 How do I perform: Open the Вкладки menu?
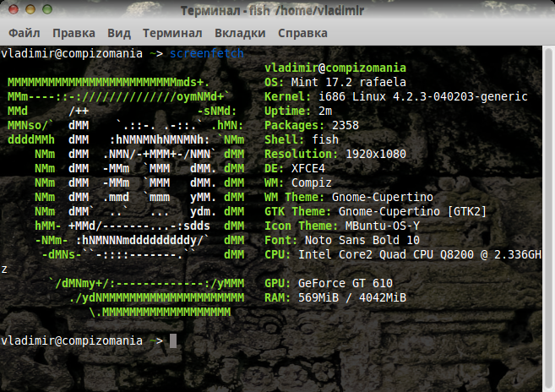(240, 33)
